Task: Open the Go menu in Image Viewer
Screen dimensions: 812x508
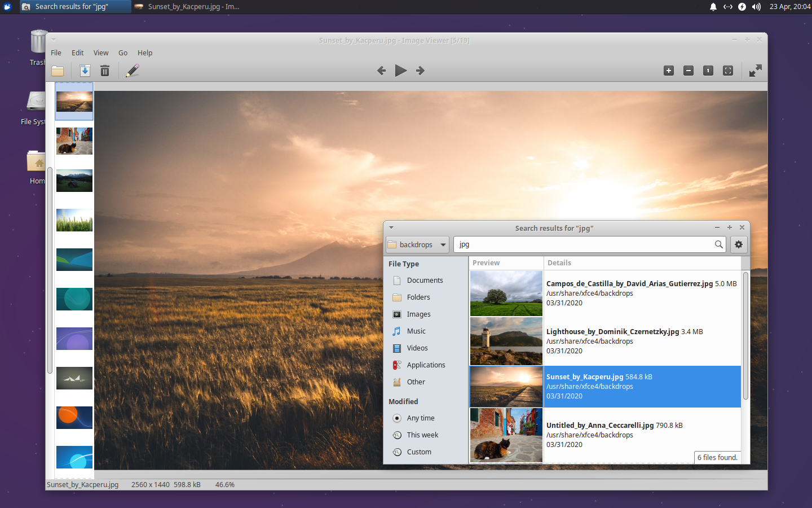Action: [122, 52]
